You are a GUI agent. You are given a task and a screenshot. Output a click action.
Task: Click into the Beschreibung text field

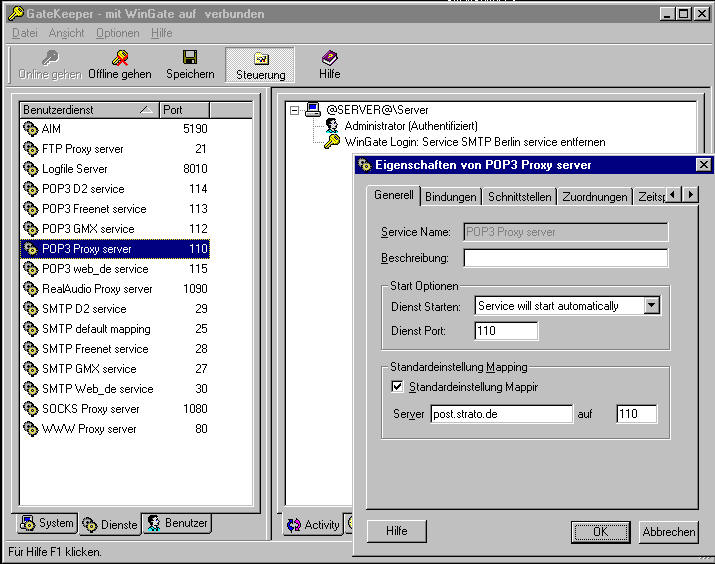coord(565,258)
